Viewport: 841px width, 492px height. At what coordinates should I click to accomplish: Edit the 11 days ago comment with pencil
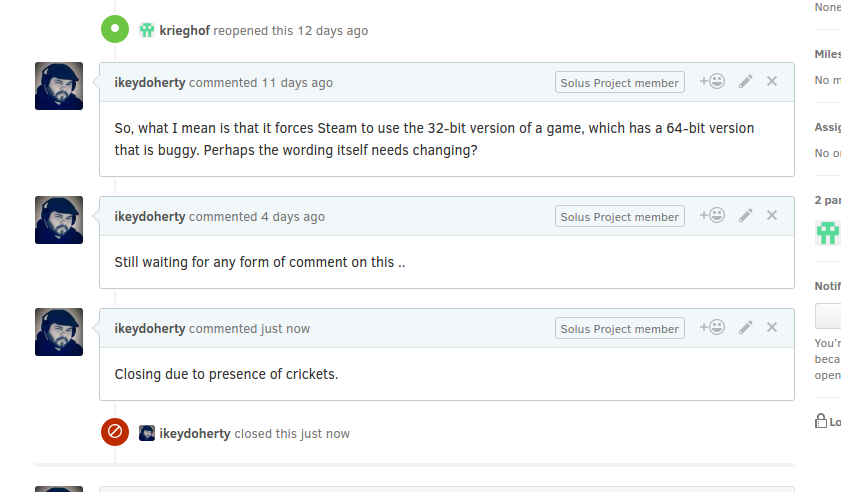tap(746, 82)
